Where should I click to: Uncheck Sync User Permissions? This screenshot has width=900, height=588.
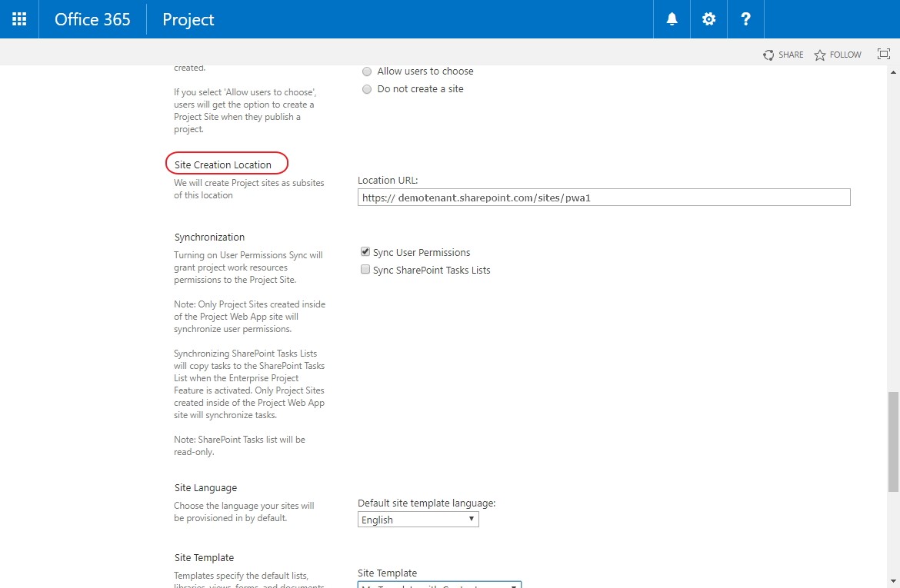coord(365,252)
